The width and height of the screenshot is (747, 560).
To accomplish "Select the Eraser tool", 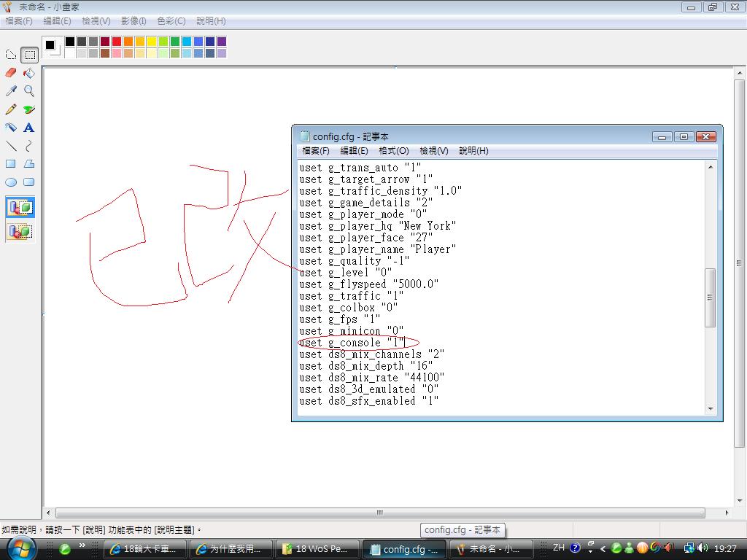I will (x=11, y=73).
